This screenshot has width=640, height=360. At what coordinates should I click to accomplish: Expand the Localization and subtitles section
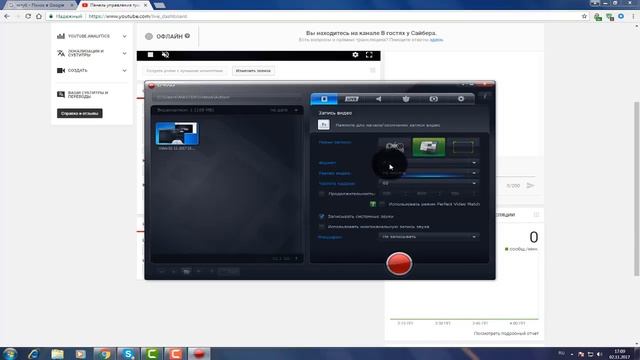(124, 53)
